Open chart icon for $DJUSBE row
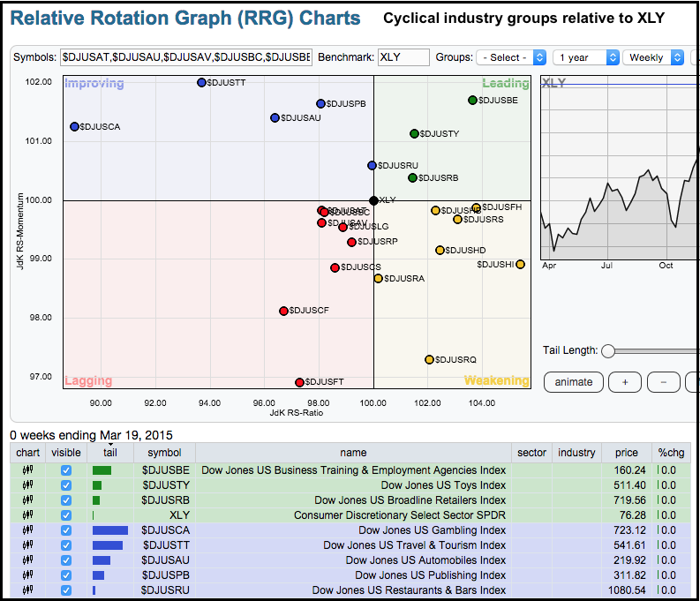This screenshot has height=601, width=700. 27,470
